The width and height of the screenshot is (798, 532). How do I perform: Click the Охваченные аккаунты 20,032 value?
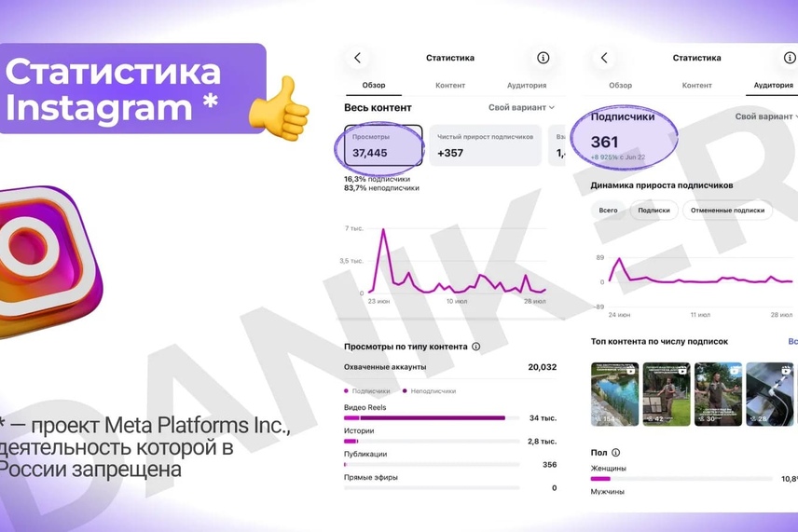pyautogui.click(x=542, y=367)
